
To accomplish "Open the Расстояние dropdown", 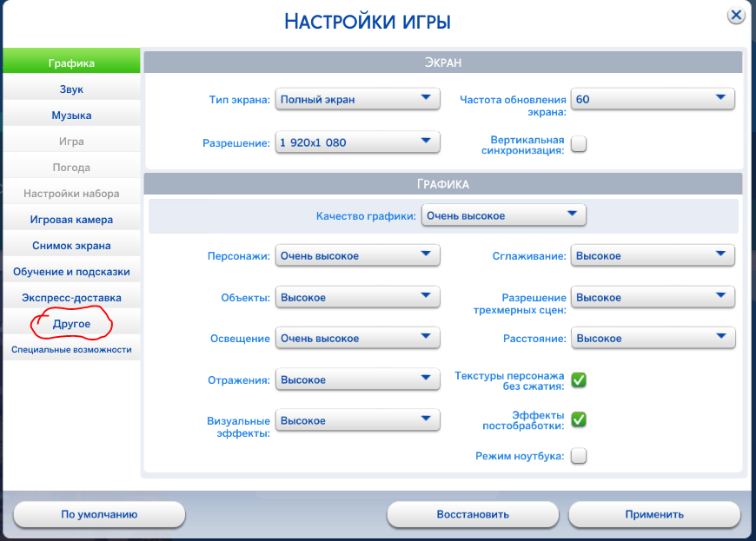I will [653, 338].
